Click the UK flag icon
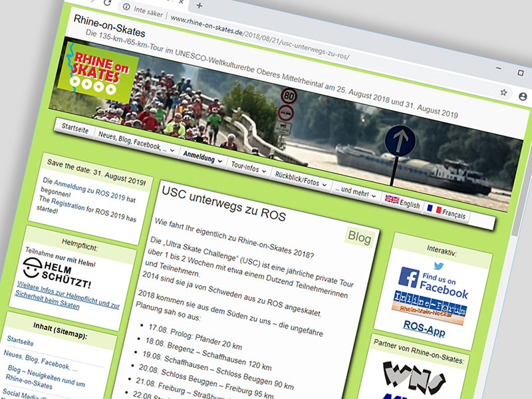Screen dimensions: 532x399 [392, 199]
